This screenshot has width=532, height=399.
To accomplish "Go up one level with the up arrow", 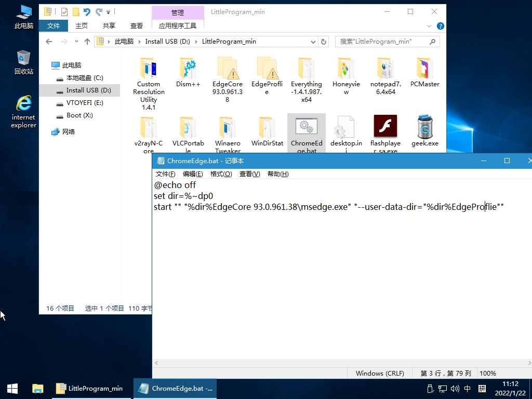I will (x=87, y=42).
